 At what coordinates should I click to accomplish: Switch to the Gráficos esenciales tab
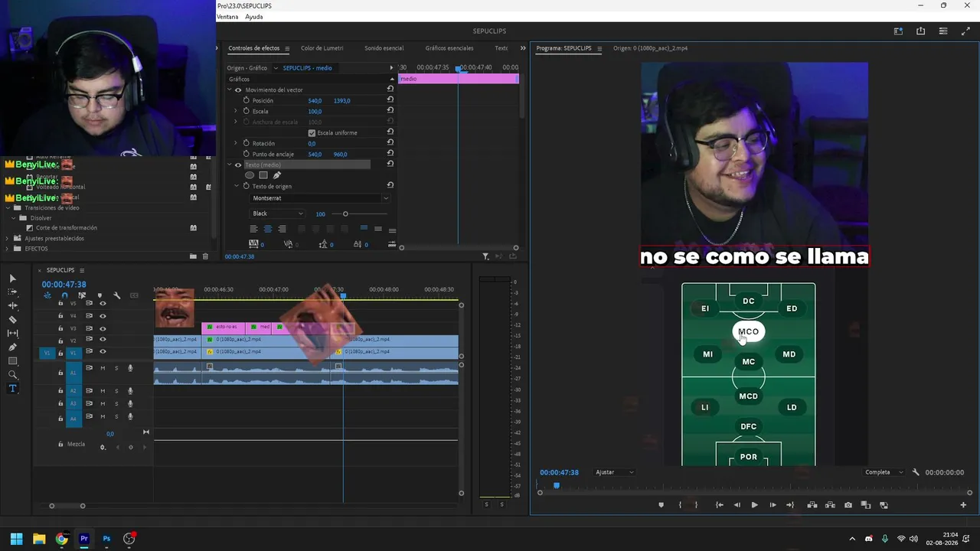(x=449, y=48)
